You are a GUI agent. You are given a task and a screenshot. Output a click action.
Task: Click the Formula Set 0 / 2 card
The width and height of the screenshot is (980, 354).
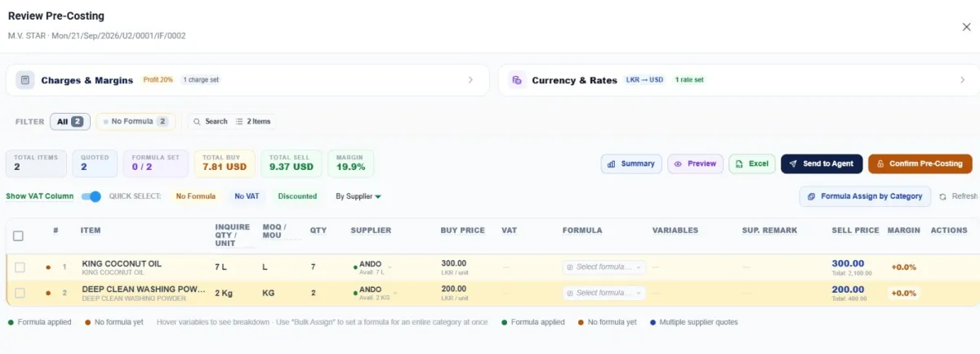pyautogui.click(x=155, y=164)
